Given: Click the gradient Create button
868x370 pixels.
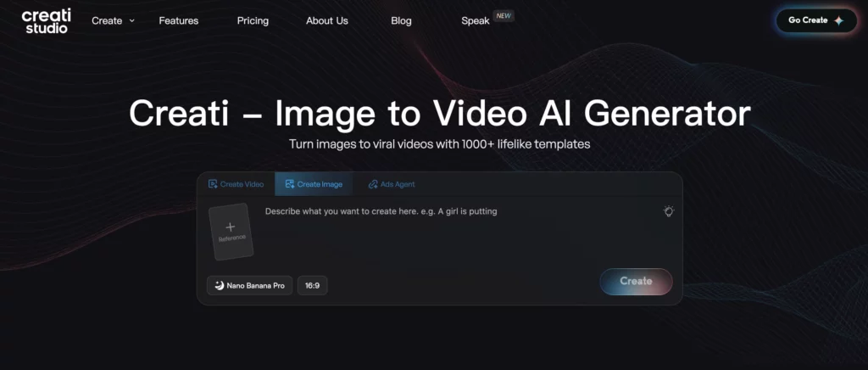Looking at the screenshot, I should 636,282.
